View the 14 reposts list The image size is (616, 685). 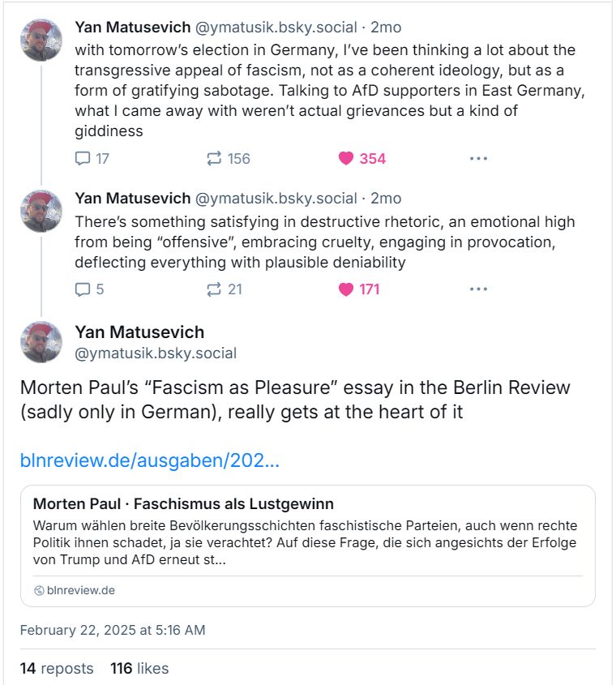click(x=57, y=669)
